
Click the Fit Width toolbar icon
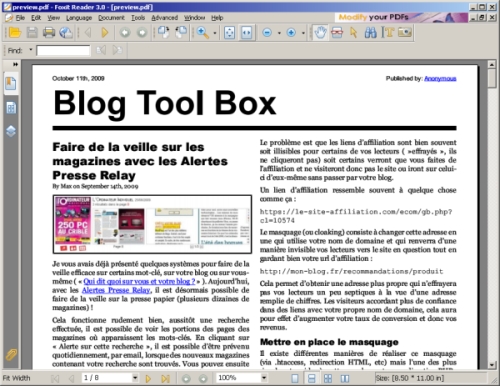click(247, 32)
